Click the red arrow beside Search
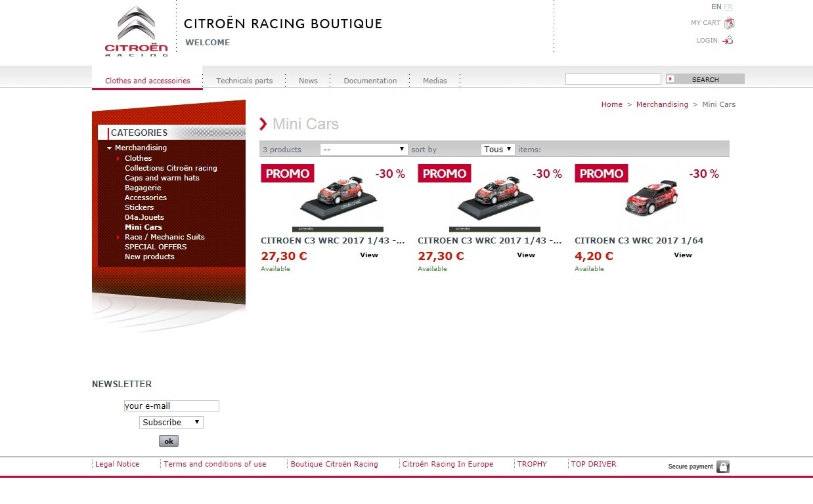The height and width of the screenshot is (504, 813). click(x=670, y=79)
